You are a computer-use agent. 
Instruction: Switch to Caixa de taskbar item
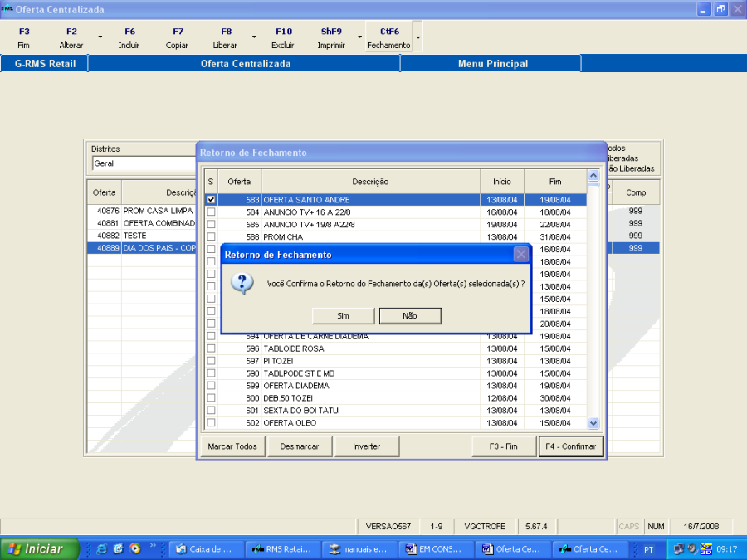coord(205,549)
